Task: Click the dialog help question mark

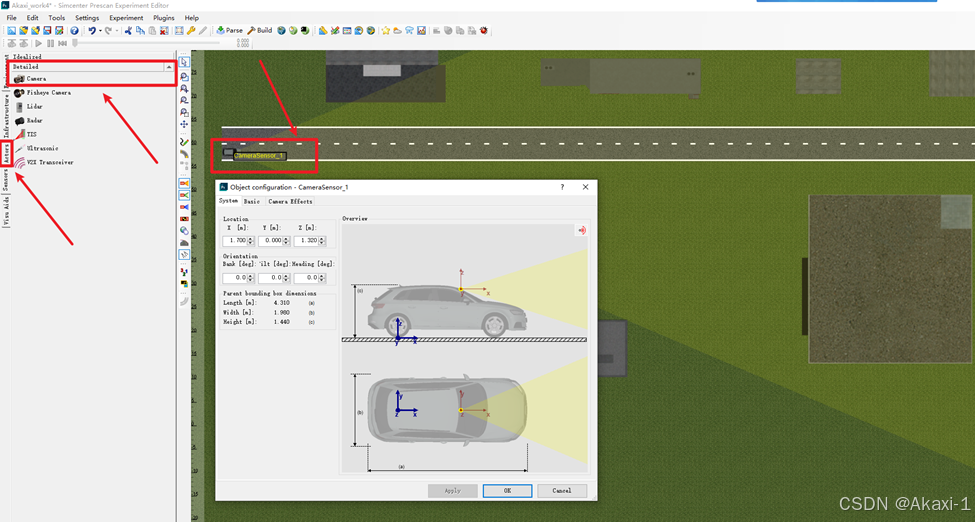Action: [x=562, y=187]
